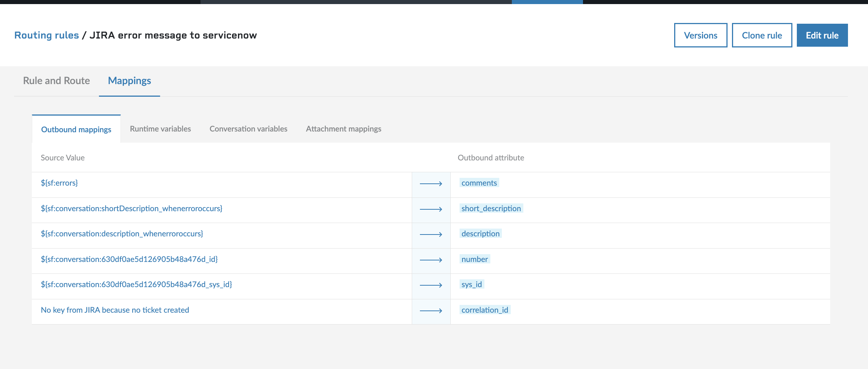This screenshot has width=868, height=369.
Task: Click the arrow icon beside the description attribute
Action: [431, 235]
